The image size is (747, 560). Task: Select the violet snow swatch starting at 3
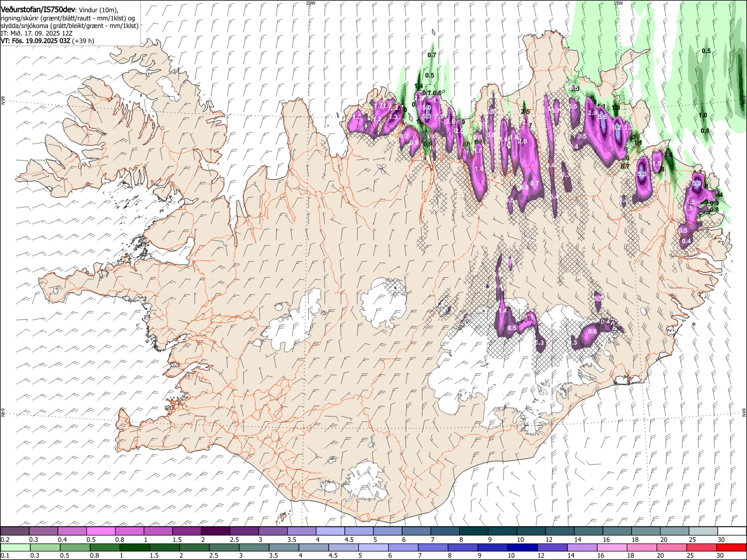[x=273, y=531]
